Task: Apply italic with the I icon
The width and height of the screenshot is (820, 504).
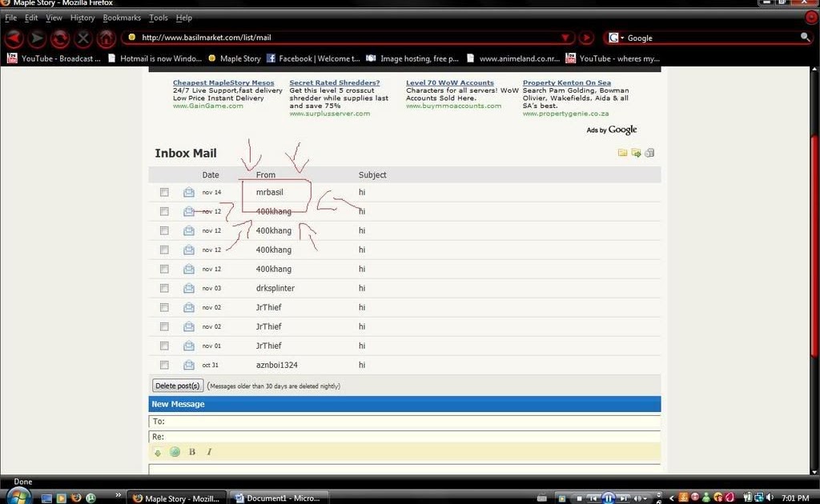Action: click(x=209, y=452)
